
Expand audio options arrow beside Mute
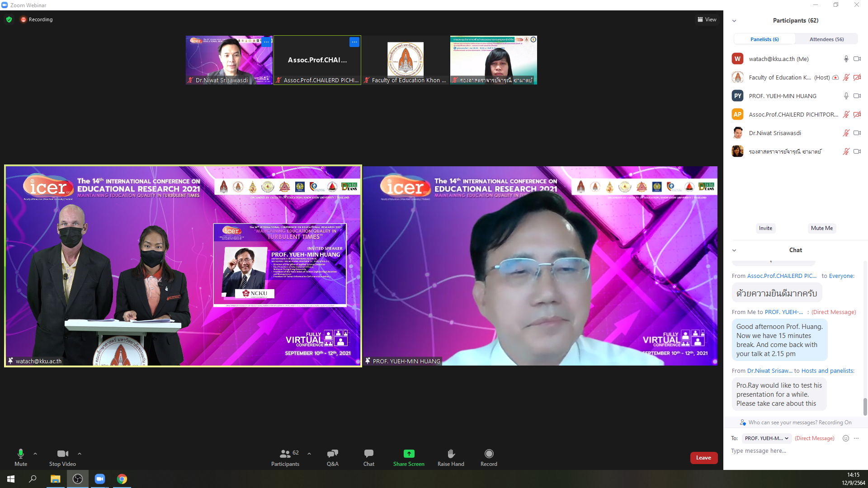click(x=35, y=454)
